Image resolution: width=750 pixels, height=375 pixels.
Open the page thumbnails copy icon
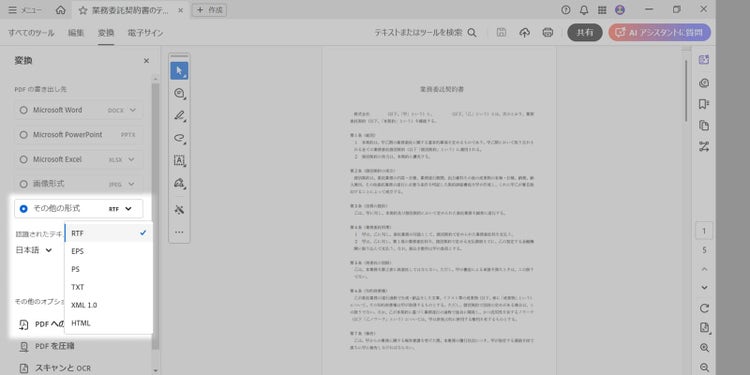point(704,126)
